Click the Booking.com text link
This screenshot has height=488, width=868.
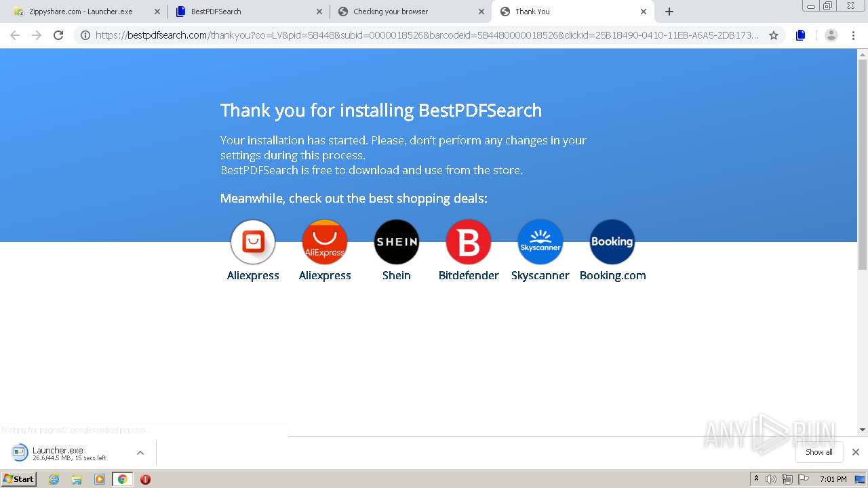click(x=612, y=275)
